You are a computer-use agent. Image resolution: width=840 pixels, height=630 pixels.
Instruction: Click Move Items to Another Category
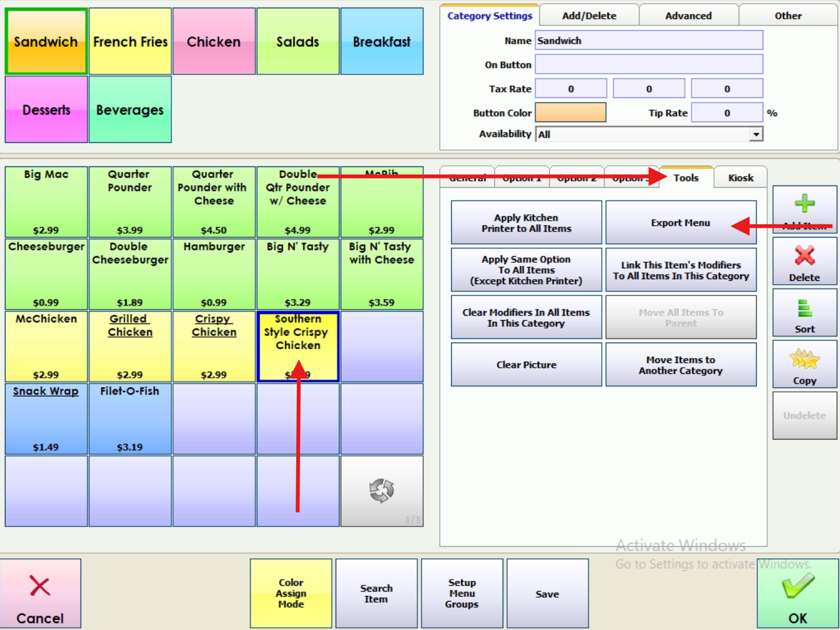(x=681, y=365)
